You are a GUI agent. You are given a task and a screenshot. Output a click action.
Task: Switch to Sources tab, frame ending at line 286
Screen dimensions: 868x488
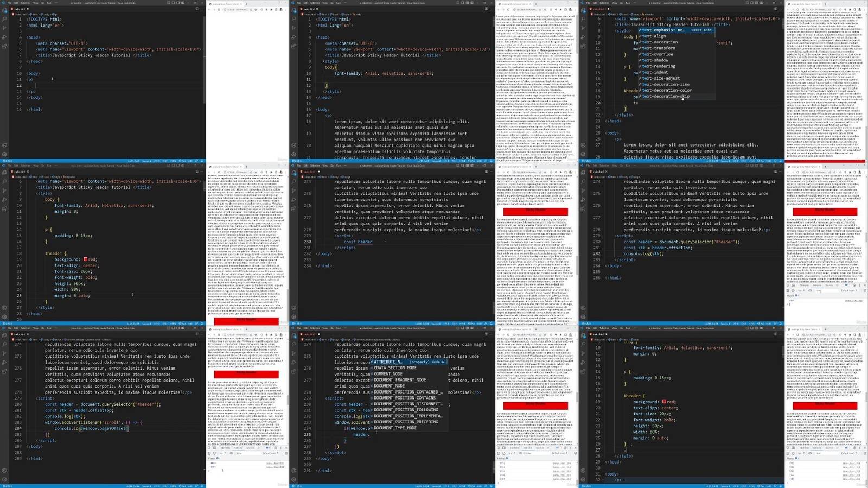click(x=828, y=285)
